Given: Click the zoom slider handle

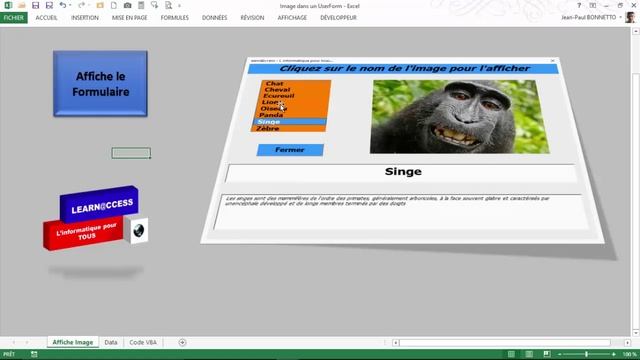Looking at the screenshot, I should (587, 354).
